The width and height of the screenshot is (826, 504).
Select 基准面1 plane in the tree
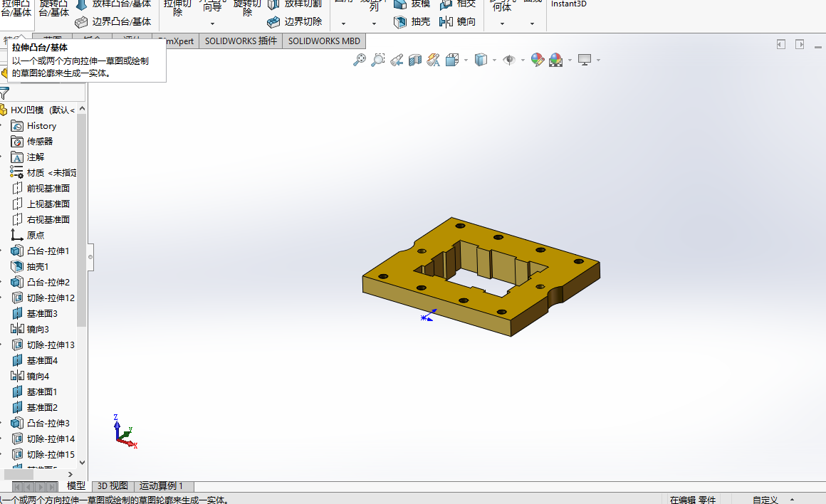34,392
